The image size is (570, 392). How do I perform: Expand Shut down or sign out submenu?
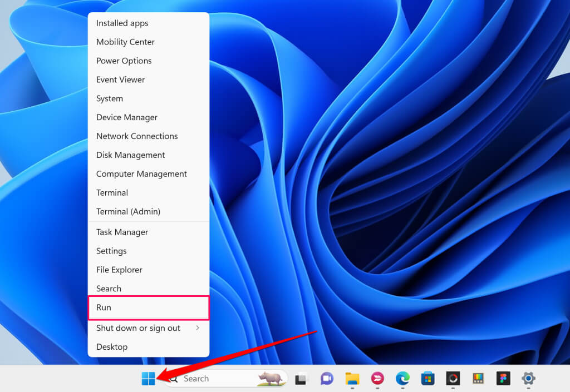149,328
